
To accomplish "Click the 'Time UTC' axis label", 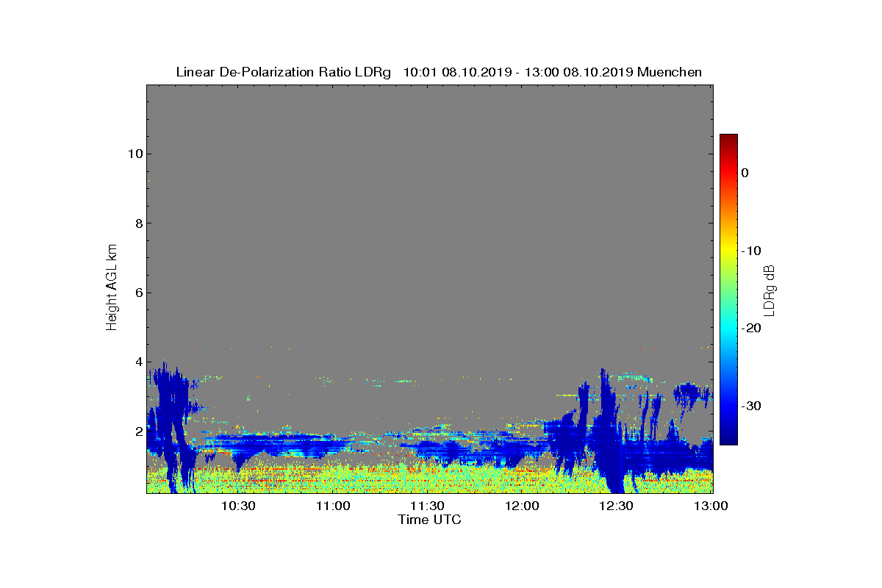I will [x=430, y=520].
